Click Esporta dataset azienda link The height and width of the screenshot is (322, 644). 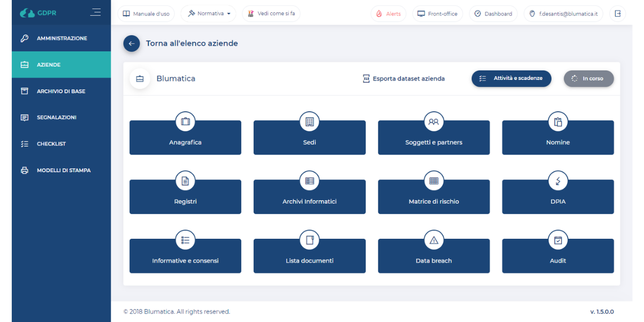(404, 79)
